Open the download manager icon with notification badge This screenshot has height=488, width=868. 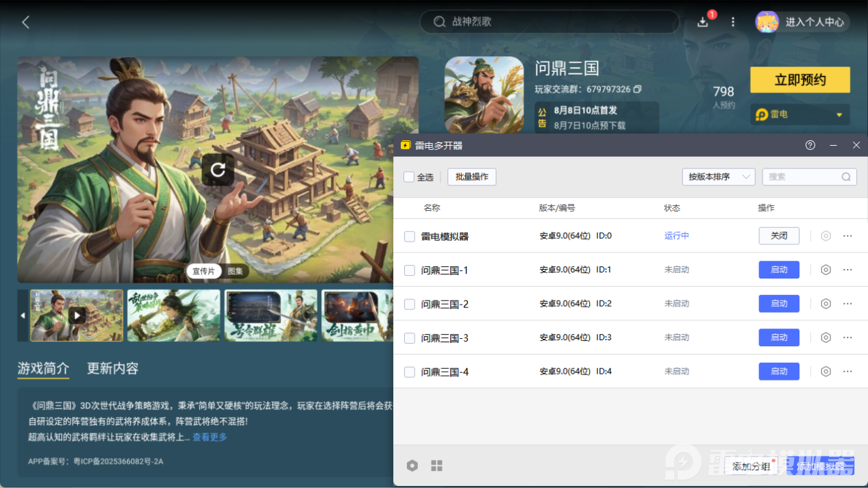pyautogui.click(x=702, y=22)
